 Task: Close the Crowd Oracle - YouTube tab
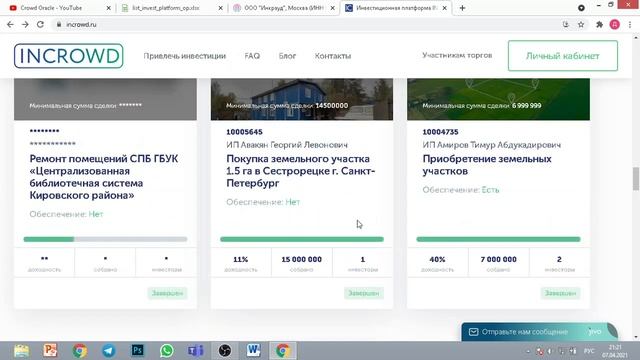pyautogui.click(x=109, y=8)
